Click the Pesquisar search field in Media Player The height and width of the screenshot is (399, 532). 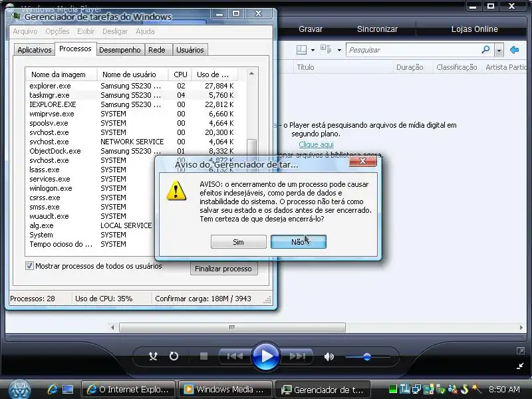pos(412,50)
